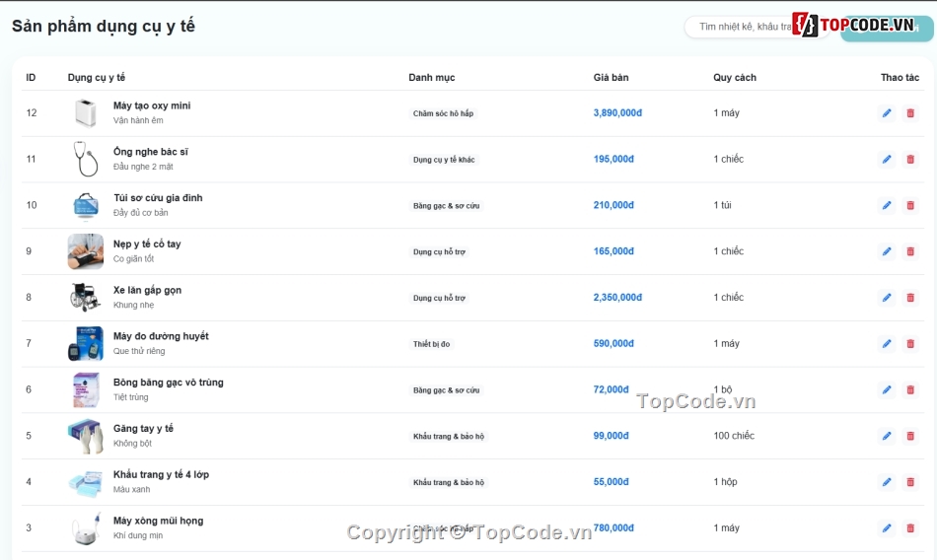Click the ID column header

tap(31, 78)
